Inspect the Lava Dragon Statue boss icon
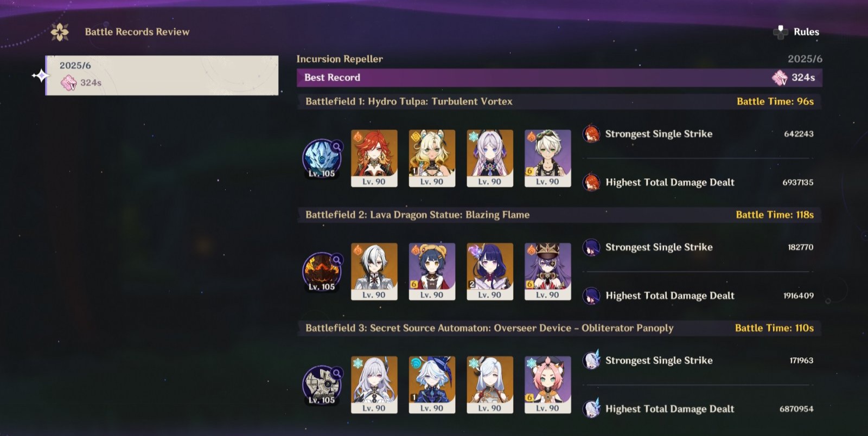 [322, 272]
